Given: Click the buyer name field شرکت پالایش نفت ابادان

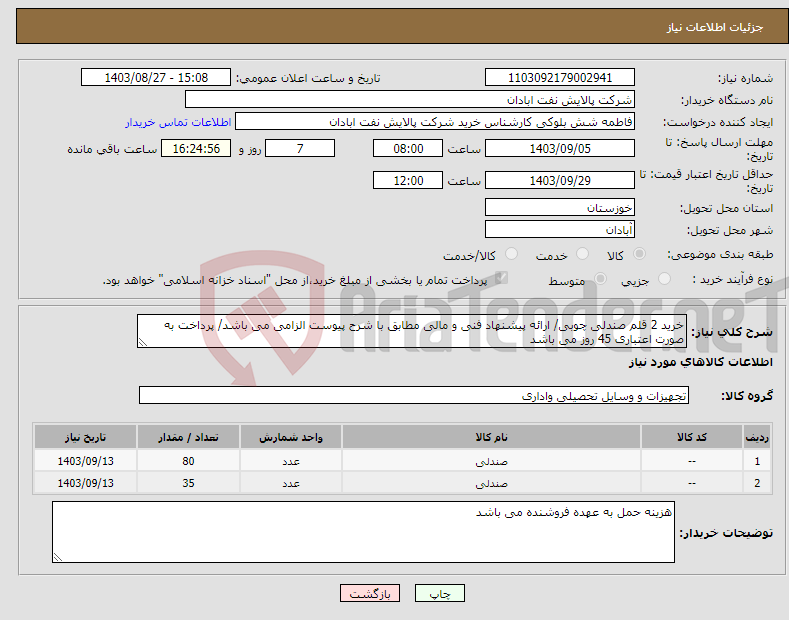Looking at the screenshot, I should coord(410,100).
